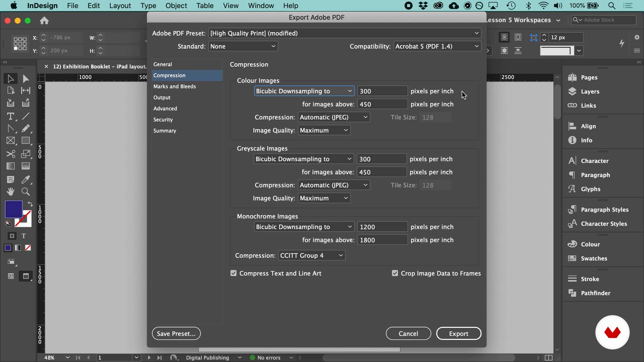644x362 pixels.
Task: Click the blue fill colour swatch
Action: pos(13,209)
